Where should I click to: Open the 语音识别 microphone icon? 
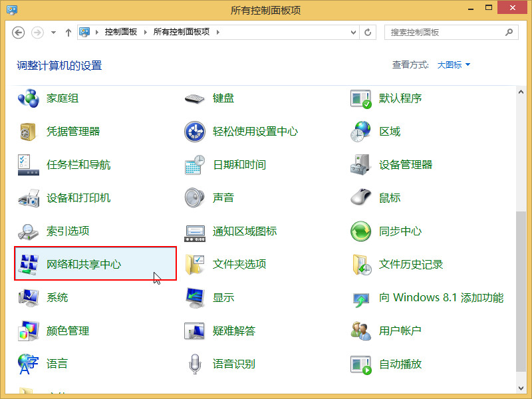tap(194, 364)
